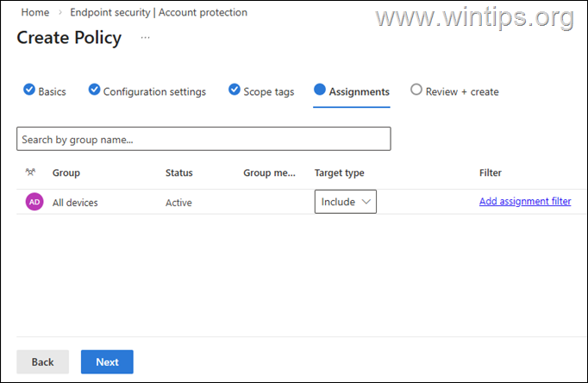Click the Next button

(x=107, y=362)
